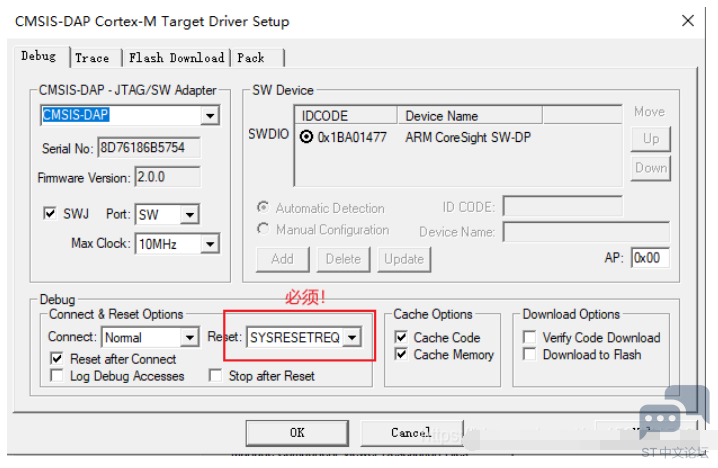Click the Serial No field
The image size is (718, 468).
pos(149,148)
